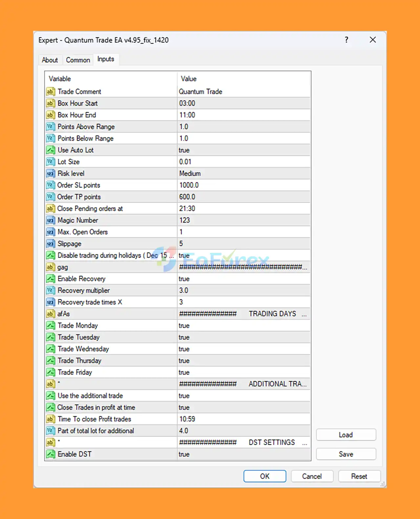420x519 pixels.
Task: Select the Inputs tab
Action: click(x=106, y=59)
